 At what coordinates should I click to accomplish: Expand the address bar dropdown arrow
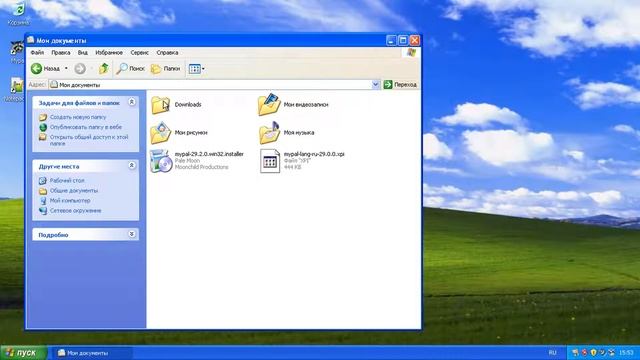(x=376, y=84)
